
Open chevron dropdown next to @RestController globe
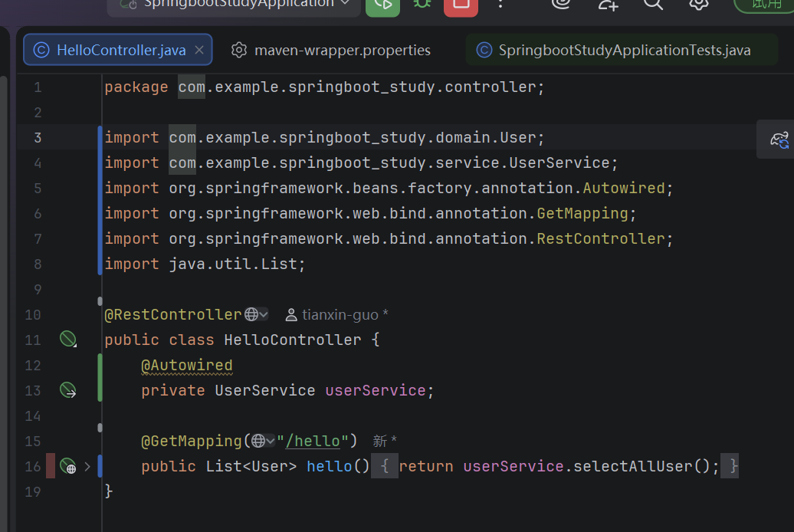tap(264, 314)
